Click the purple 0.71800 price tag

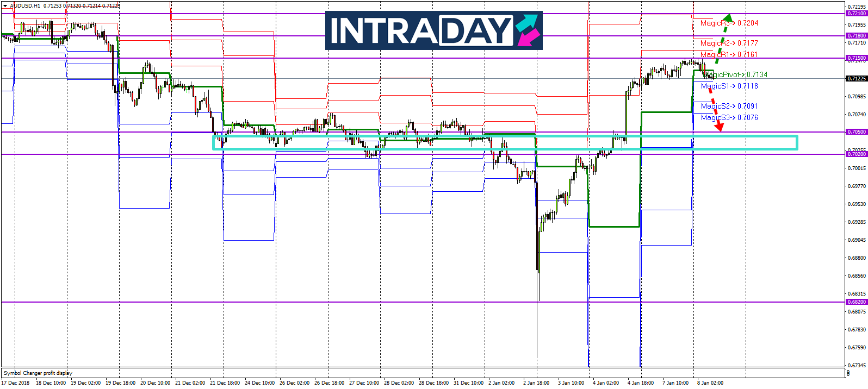[x=857, y=36]
